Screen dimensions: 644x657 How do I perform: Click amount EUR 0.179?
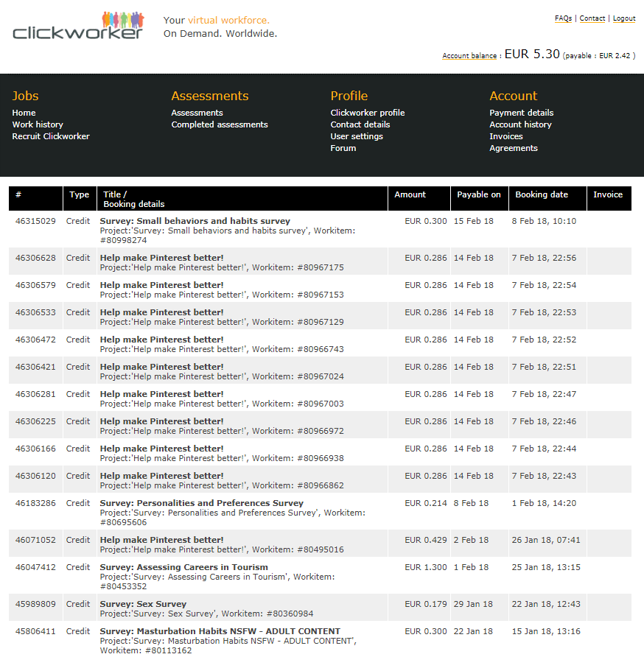click(426, 604)
